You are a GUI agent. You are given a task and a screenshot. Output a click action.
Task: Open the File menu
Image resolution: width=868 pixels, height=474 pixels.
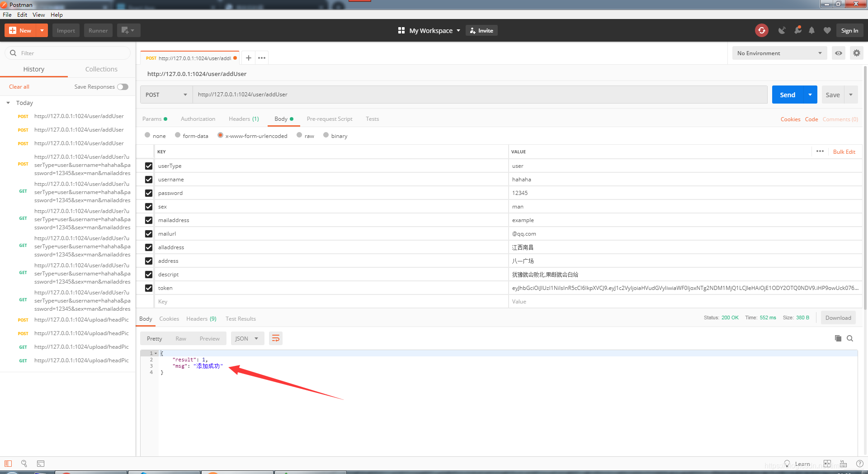click(x=7, y=14)
